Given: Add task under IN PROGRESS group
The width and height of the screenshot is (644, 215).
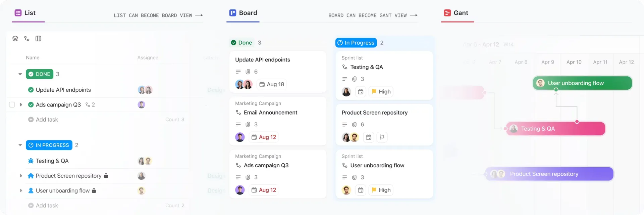Looking at the screenshot, I should [x=43, y=206].
